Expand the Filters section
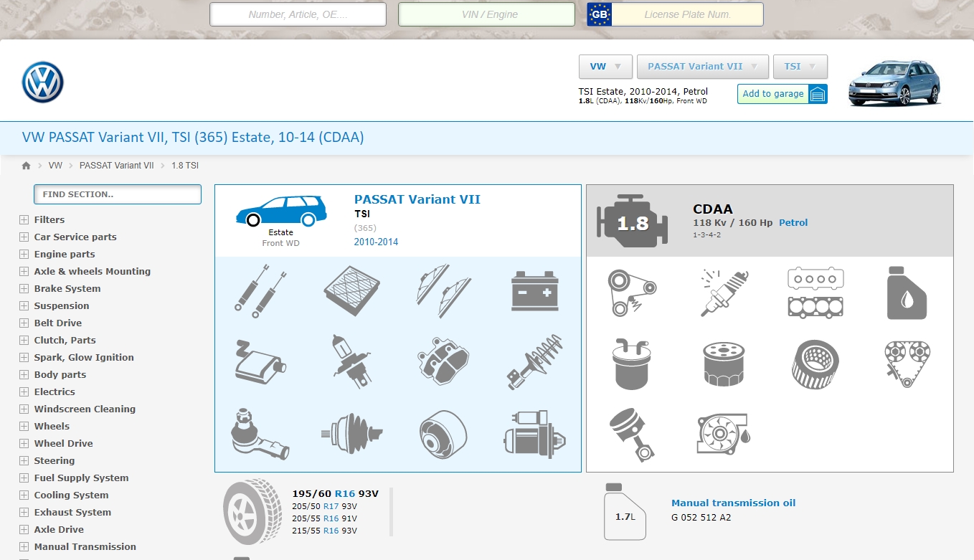The height and width of the screenshot is (560, 974). pos(24,220)
